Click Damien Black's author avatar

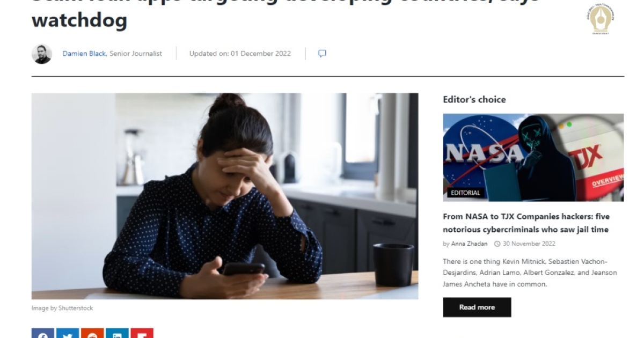pos(42,54)
